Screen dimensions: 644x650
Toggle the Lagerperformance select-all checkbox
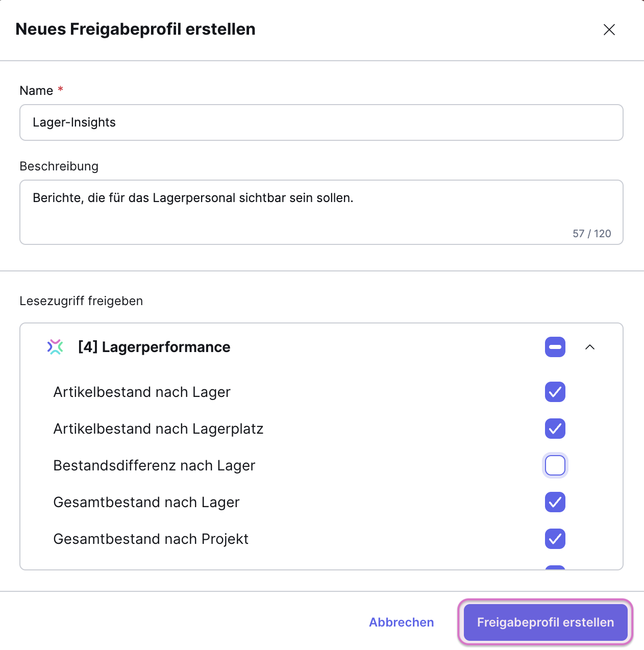click(555, 347)
